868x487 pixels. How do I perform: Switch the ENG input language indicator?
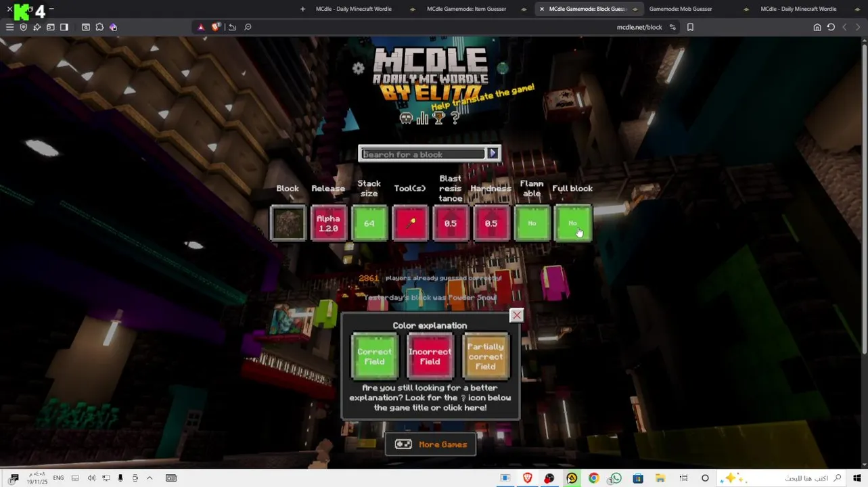coord(58,478)
